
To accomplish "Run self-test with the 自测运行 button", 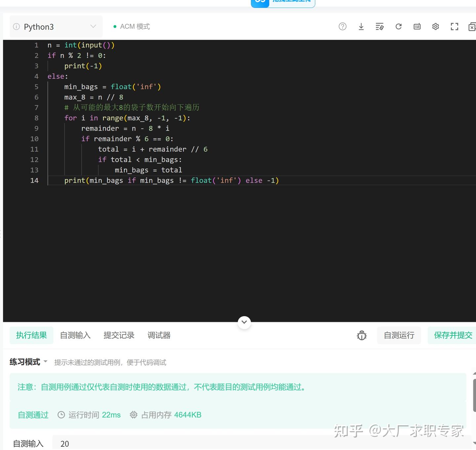I will [x=399, y=335].
